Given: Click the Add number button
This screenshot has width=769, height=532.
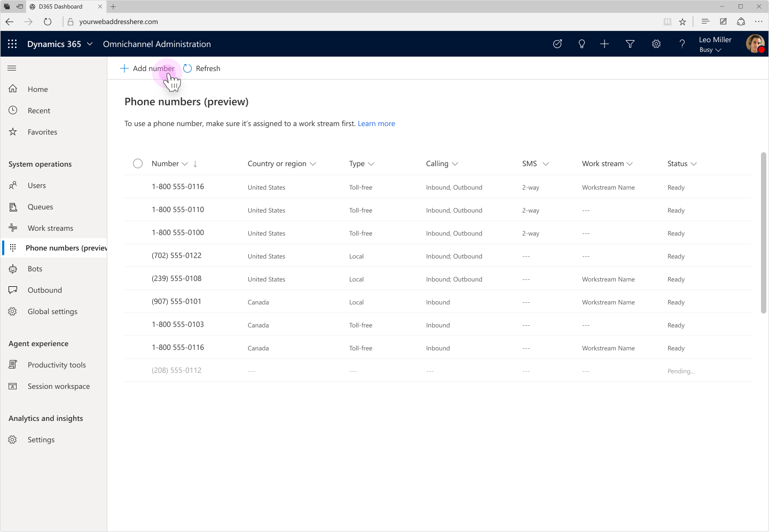Looking at the screenshot, I should pos(147,68).
